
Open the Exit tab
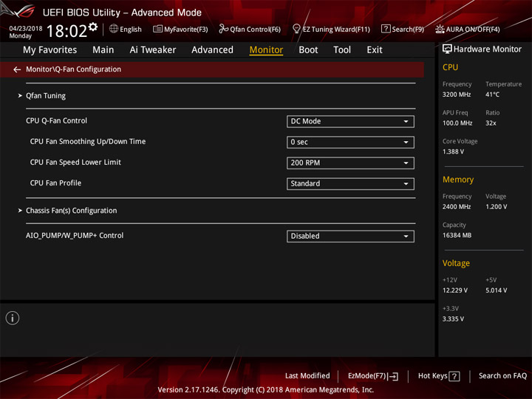coord(375,50)
